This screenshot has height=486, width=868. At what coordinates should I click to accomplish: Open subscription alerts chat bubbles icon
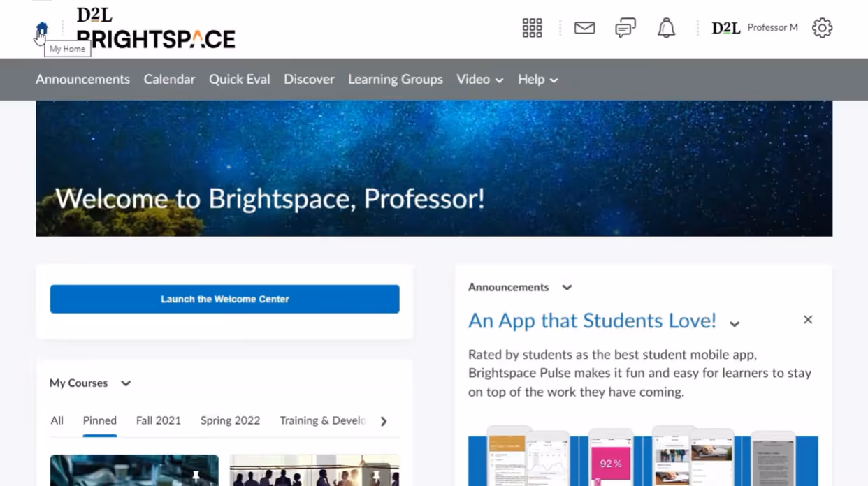point(625,28)
